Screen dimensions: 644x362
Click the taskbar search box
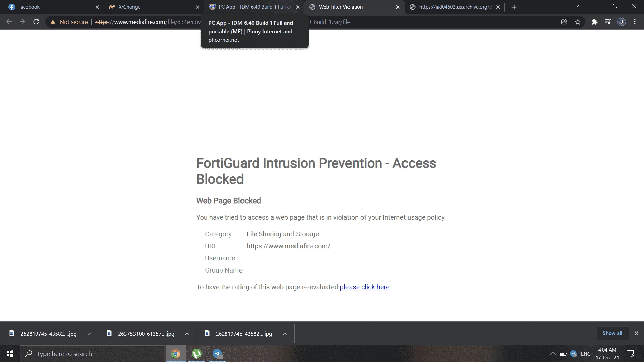[x=92, y=354]
